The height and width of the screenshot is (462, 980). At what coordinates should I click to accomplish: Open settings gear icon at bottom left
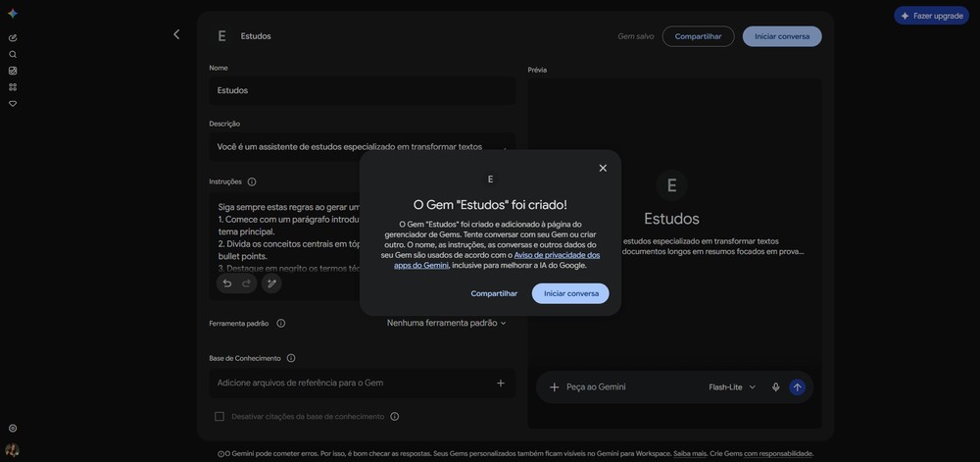pos(13,429)
